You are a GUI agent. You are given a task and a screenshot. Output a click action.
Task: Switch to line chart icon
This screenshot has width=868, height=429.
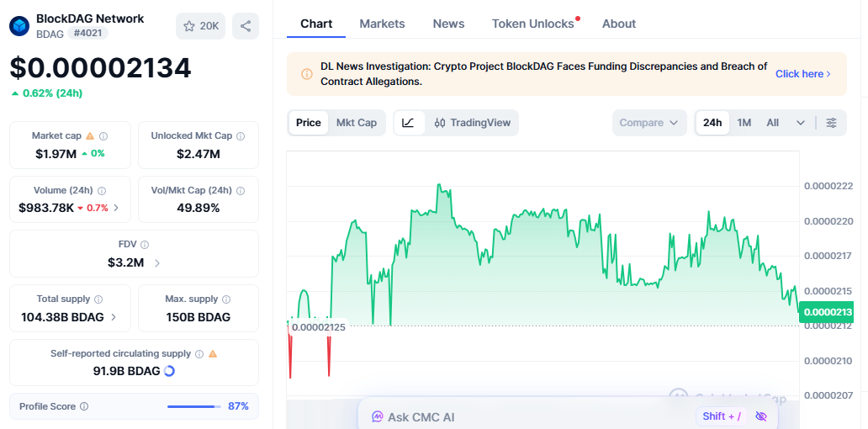(x=409, y=123)
